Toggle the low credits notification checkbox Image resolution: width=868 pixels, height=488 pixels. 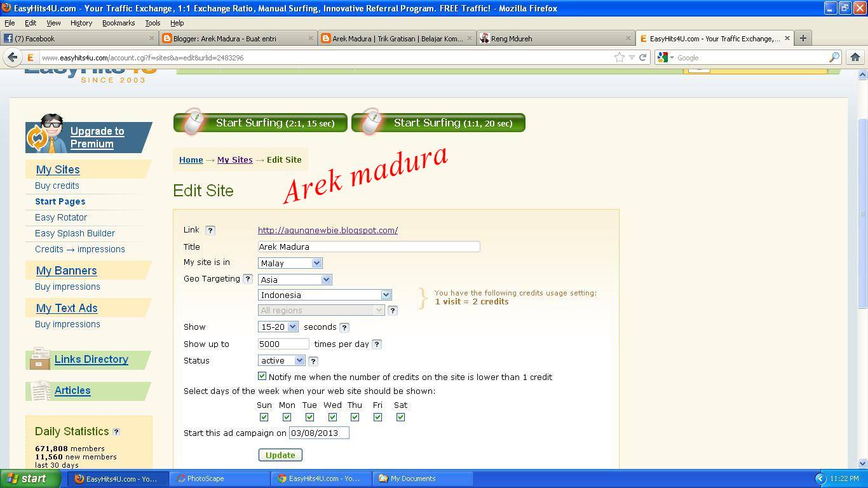coord(262,376)
